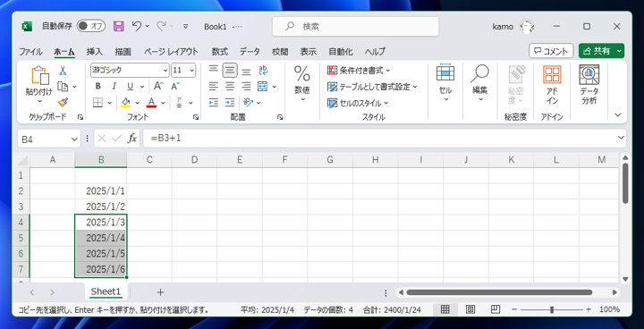Open the セル cells icon menu
Viewport: 644px width, 329px height.
point(445,73)
